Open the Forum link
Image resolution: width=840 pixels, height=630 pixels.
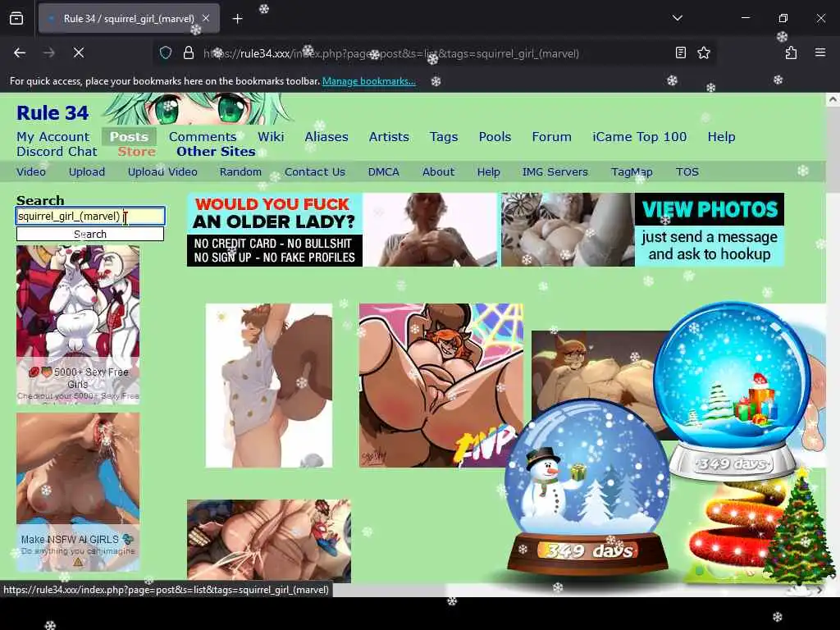551,137
